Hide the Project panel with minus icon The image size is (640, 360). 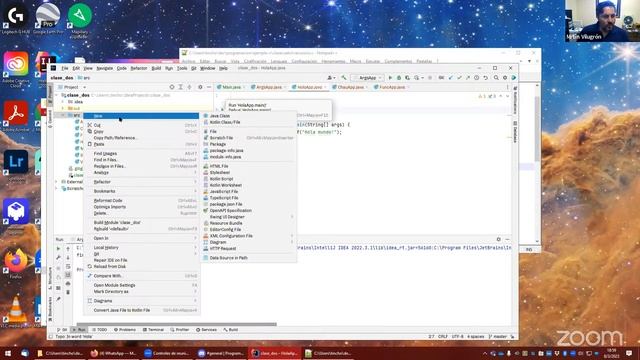coord(209,87)
